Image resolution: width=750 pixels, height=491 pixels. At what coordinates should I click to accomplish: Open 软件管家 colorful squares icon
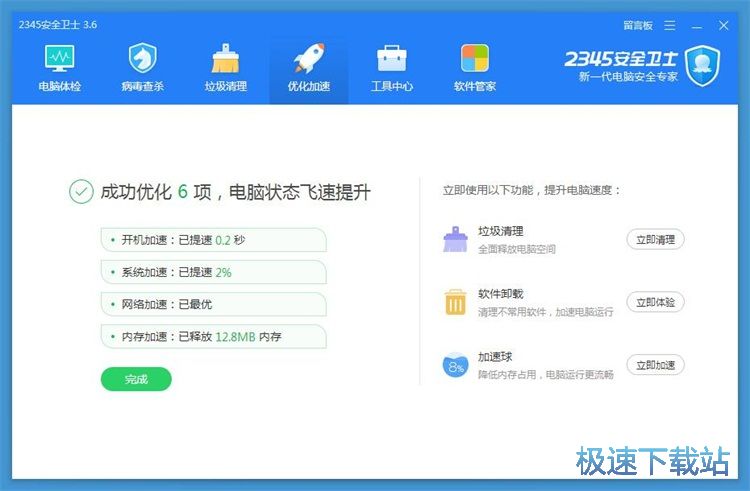tap(475, 58)
